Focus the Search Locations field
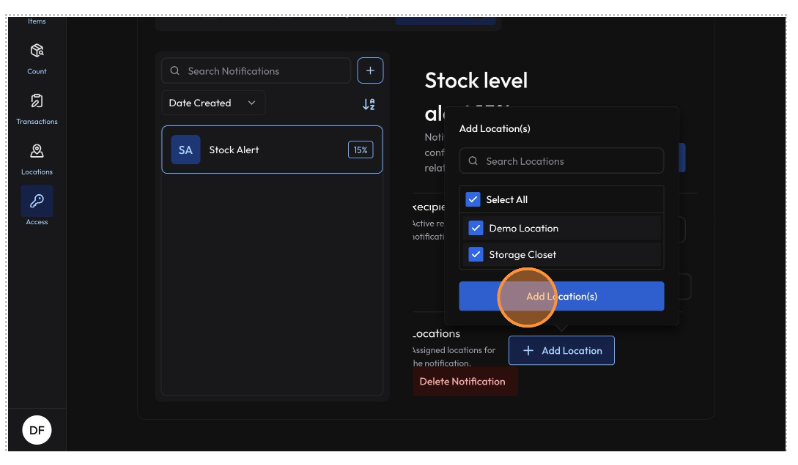The height and width of the screenshot is (465, 798). [x=561, y=161]
